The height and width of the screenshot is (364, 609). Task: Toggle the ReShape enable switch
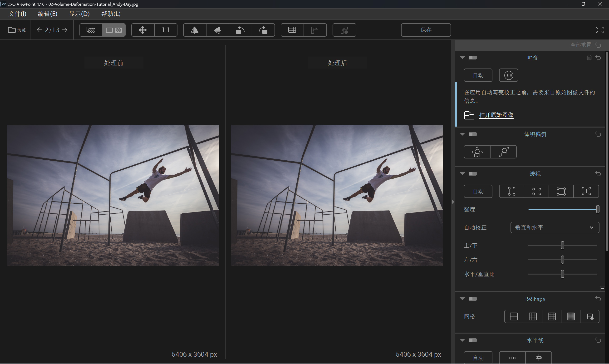(x=473, y=299)
